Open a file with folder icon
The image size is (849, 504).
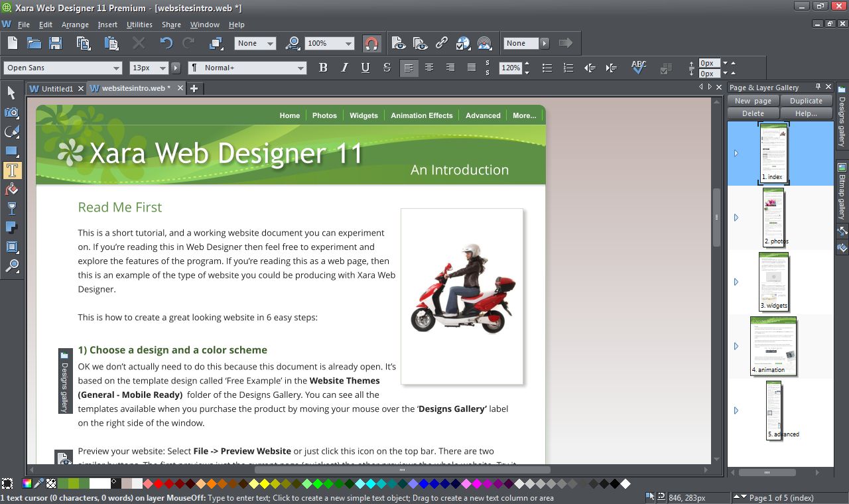(34, 43)
